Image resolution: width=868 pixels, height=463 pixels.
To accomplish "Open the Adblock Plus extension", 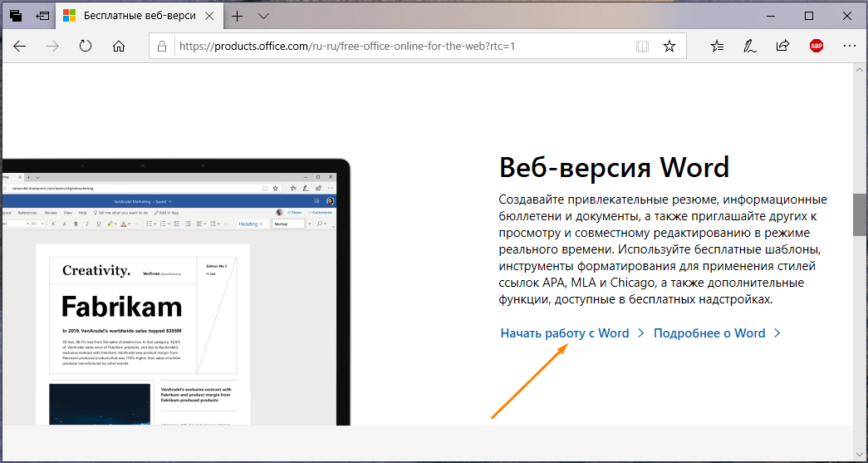I will pyautogui.click(x=816, y=46).
